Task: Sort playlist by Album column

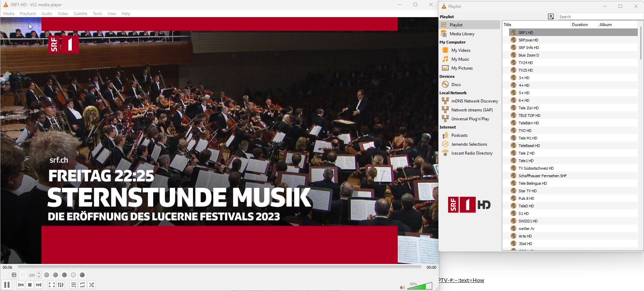Action: coord(618,25)
